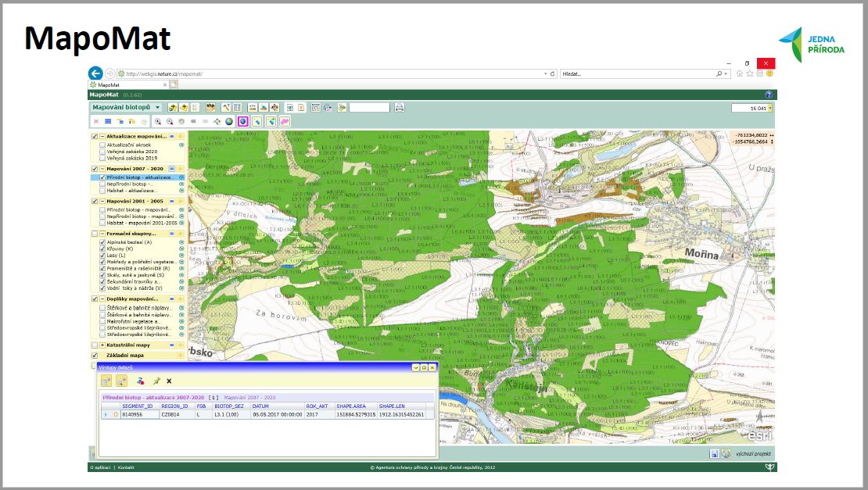868x490 pixels.
Task: Open the O aplikaci link in footer
Action: [x=100, y=467]
